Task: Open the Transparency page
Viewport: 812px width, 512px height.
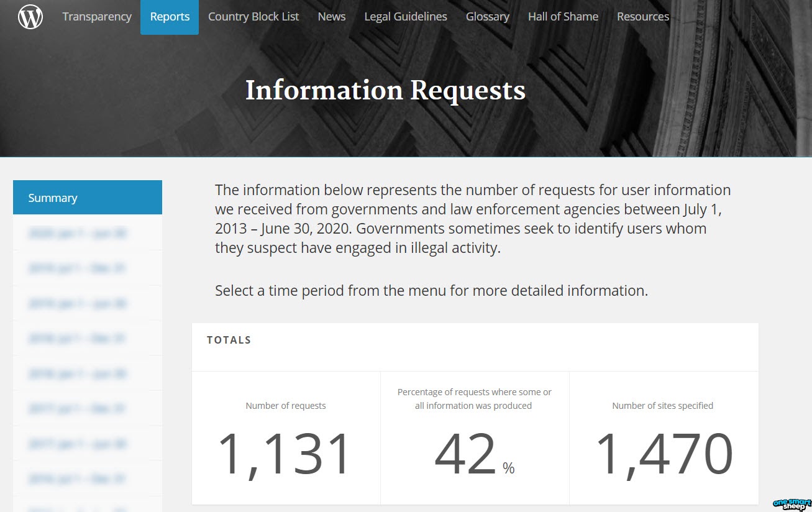Action: click(96, 17)
